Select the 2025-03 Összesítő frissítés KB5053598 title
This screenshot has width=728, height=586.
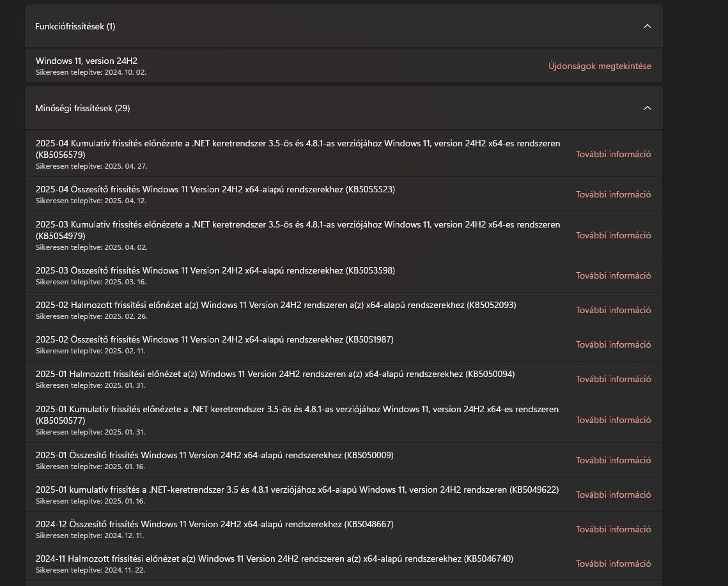(215, 271)
